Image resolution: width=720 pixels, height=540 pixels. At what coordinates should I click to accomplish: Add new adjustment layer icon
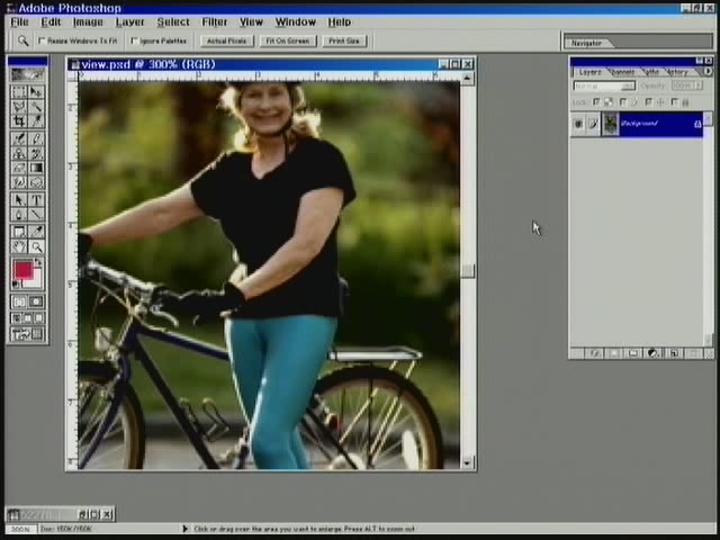point(653,353)
